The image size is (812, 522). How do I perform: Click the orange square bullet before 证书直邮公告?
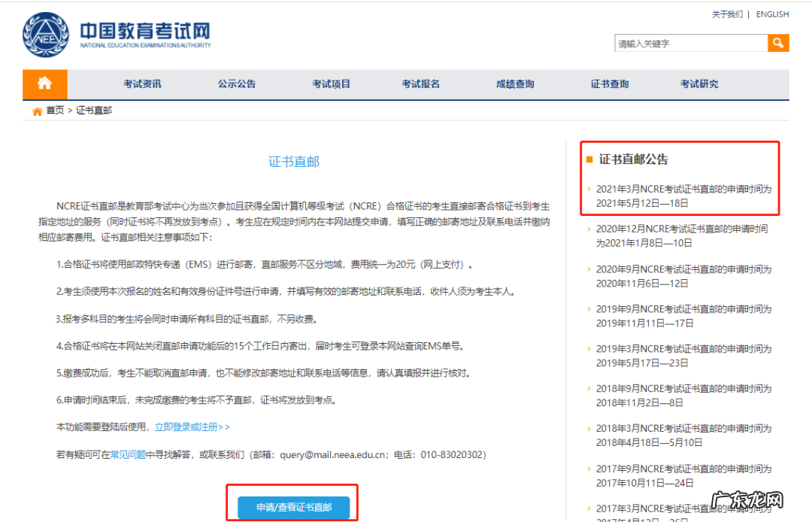pos(589,159)
